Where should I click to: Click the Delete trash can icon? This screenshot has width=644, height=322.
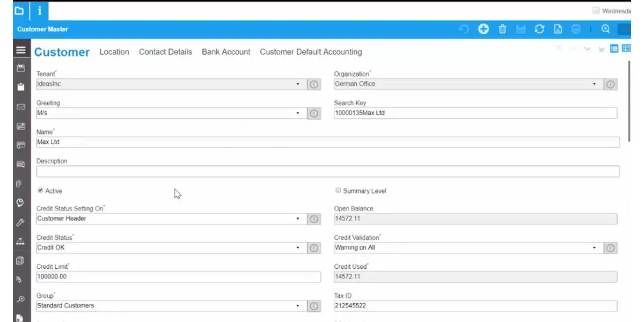pos(502,30)
